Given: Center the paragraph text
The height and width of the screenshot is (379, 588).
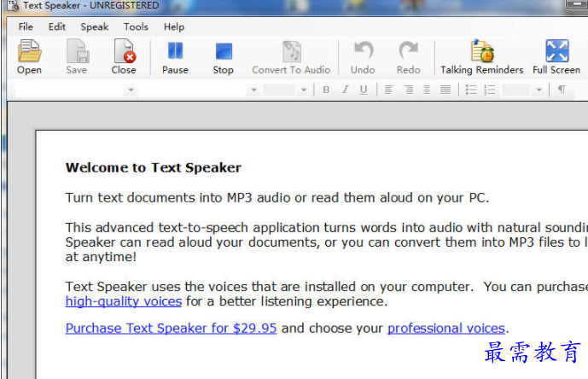Looking at the screenshot, I should click(x=427, y=90).
